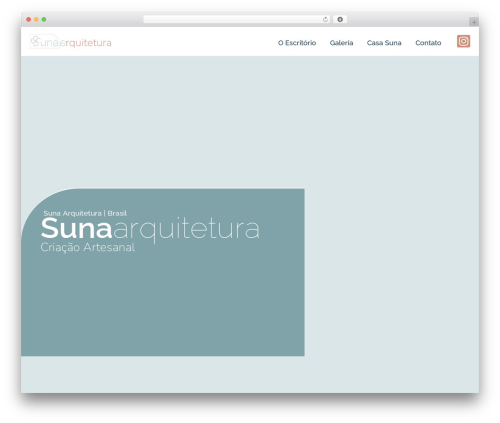Click the round browser icon beside address bar

(x=340, y=20)
